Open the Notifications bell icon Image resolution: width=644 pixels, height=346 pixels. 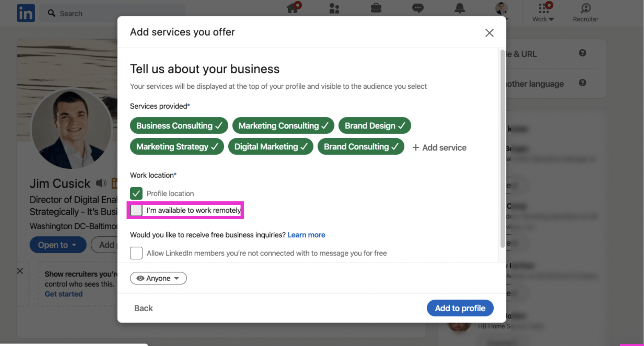(460, 8)
